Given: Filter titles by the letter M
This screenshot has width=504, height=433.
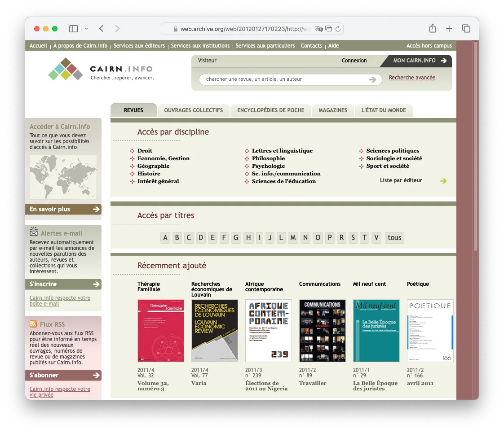Looking at the screenshot, I should click(x=293, y=238).
